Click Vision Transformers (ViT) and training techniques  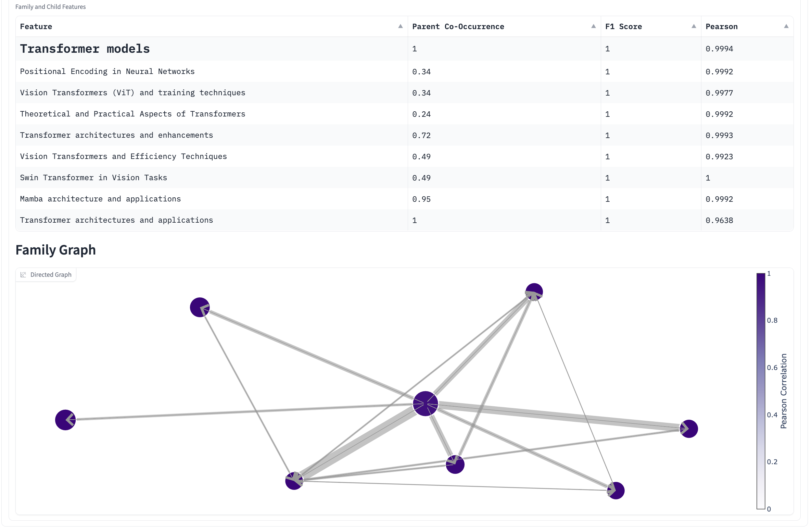tap(132, 93)
